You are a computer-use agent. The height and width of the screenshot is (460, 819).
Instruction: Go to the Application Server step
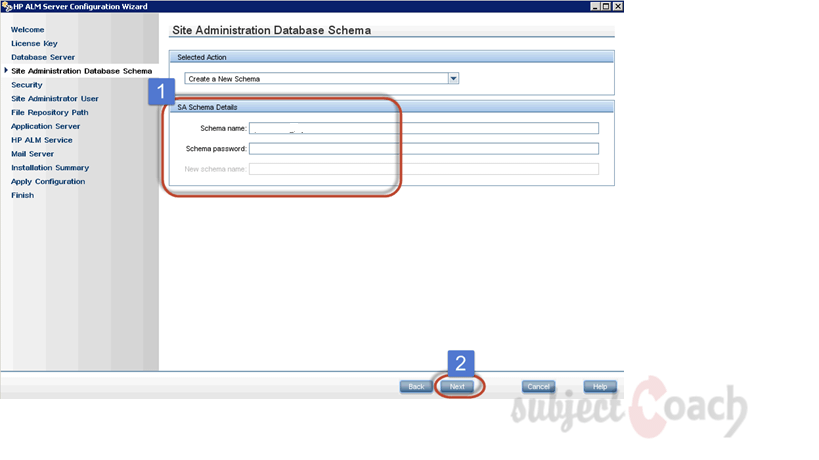tap(45, 126)
